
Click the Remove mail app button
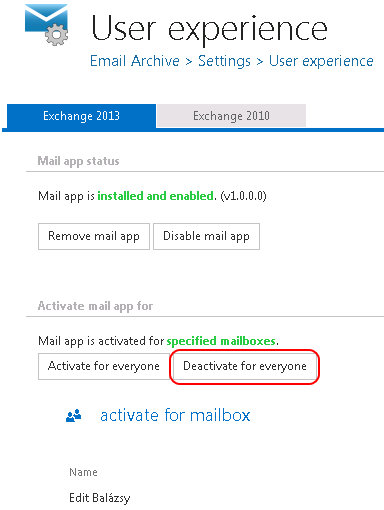(94, 236)
